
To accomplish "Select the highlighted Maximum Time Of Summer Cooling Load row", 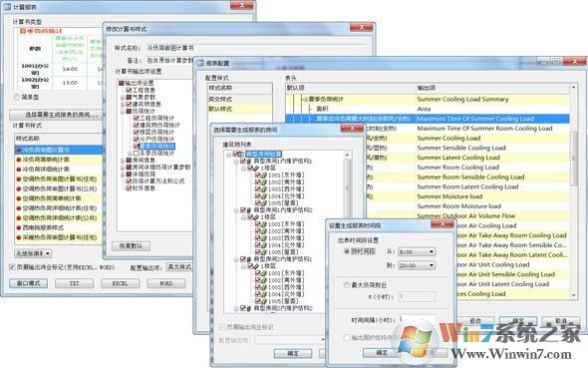I will (x=428, y=119).
